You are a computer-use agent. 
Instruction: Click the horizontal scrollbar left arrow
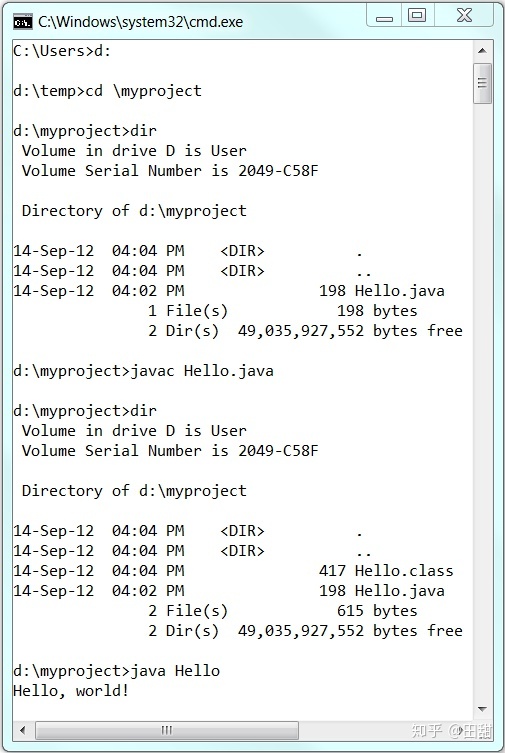pos(22,730)
